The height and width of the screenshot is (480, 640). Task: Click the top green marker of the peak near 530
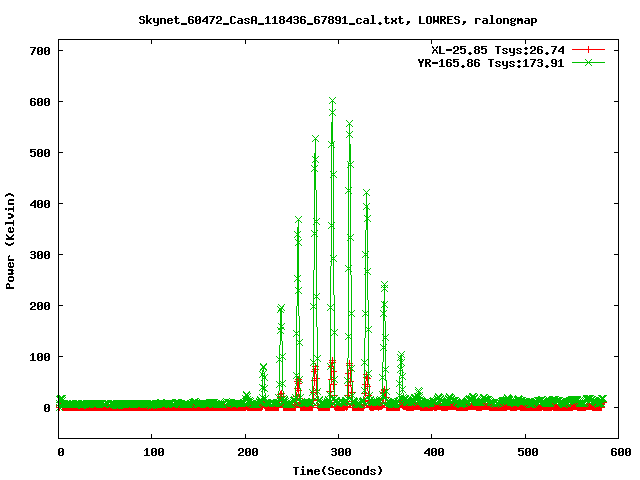(x=315, y=139)
